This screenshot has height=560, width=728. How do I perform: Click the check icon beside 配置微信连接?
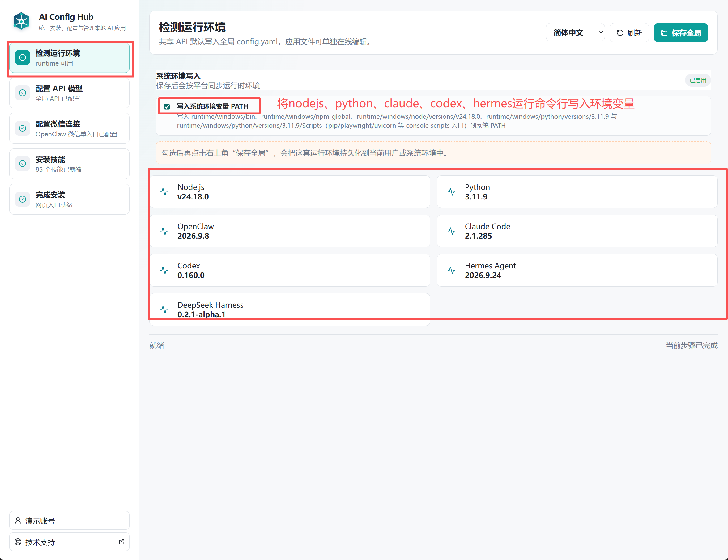[x=23, y=128]
